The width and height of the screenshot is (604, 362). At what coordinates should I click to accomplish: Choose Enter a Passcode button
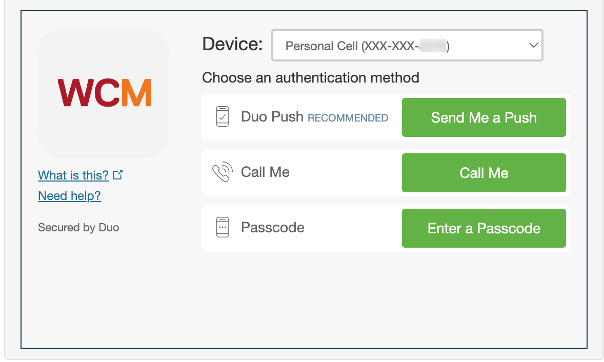click(x=484, y=228)
